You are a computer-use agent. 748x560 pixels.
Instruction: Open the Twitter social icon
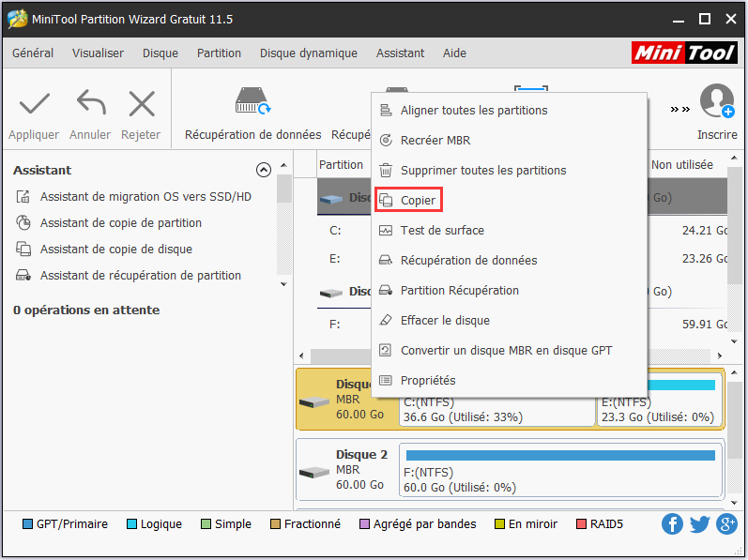[699, 524]
